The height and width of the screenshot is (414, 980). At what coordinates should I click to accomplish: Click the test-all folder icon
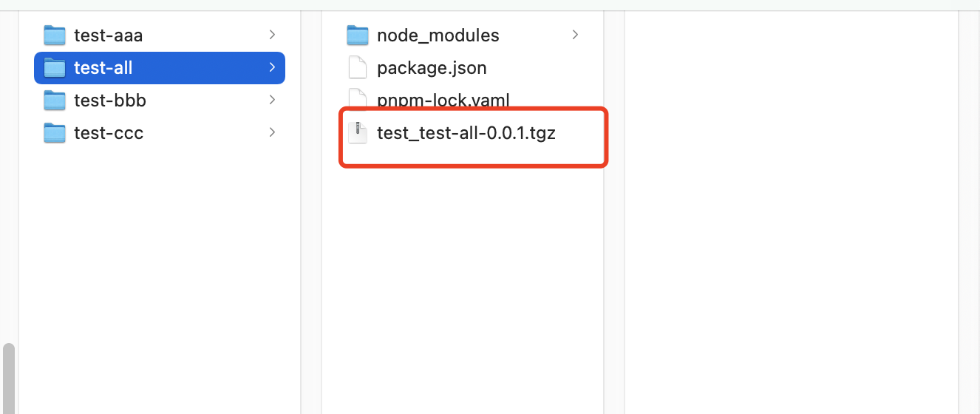click(x=55, y=68)
